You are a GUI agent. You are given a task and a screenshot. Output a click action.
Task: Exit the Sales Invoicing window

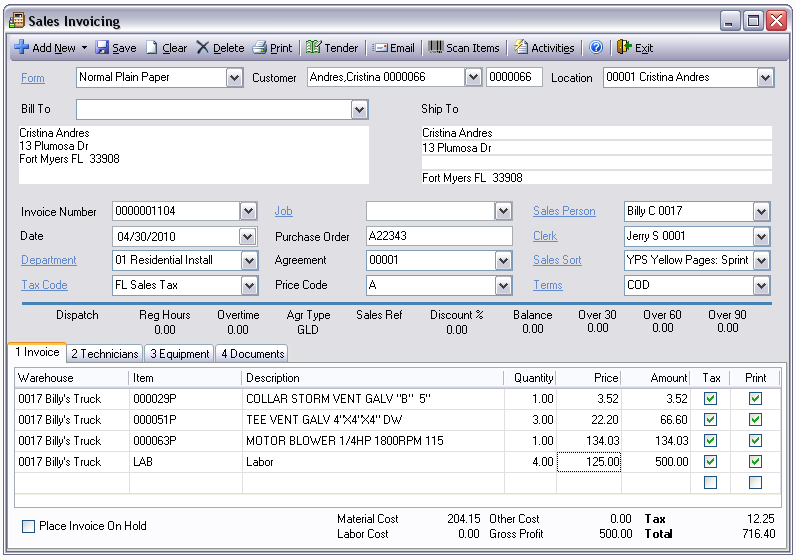point(635,48)
